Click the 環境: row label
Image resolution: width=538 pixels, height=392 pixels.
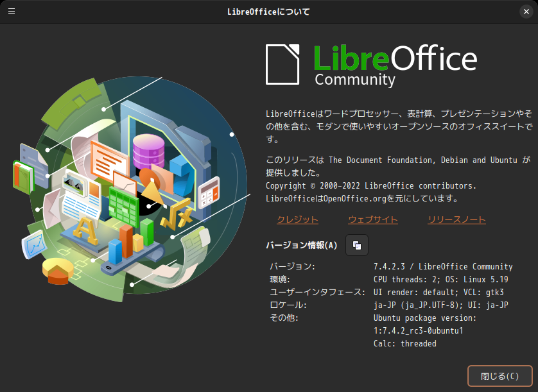click(280, 280)
